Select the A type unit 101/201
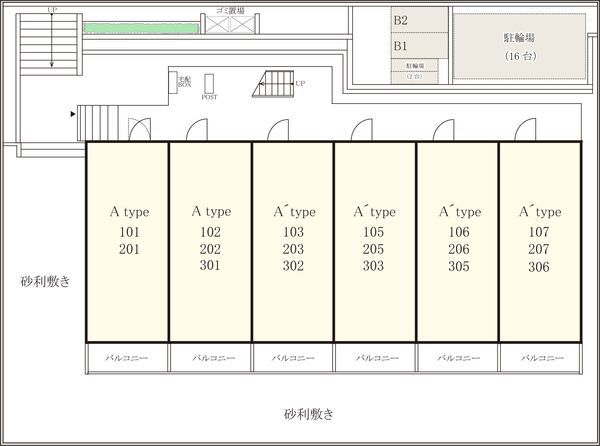600x446 pixels. pyautogui.click(x=128, y=240)
